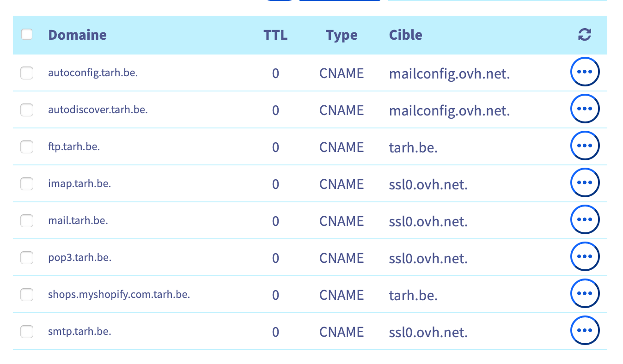Click the TTL column header
The width and height of the screenshot is (623, 364).
point(275,35)
